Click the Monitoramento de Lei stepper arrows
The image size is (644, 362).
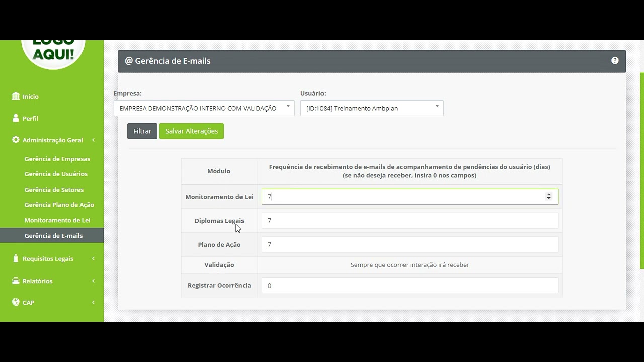tap(549, 197)
